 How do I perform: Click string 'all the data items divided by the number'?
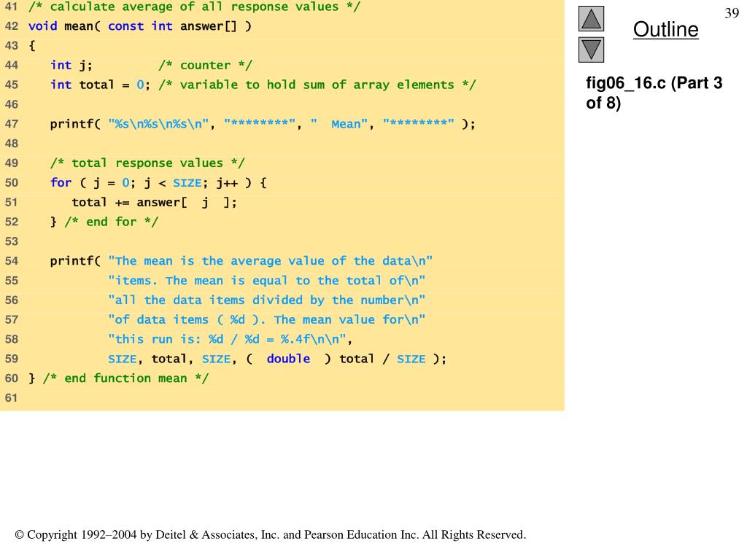(267, 300)
